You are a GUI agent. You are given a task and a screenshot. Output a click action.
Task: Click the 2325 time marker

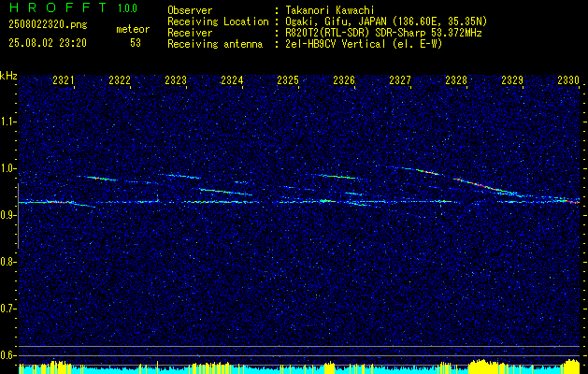[x=288, y=79]
